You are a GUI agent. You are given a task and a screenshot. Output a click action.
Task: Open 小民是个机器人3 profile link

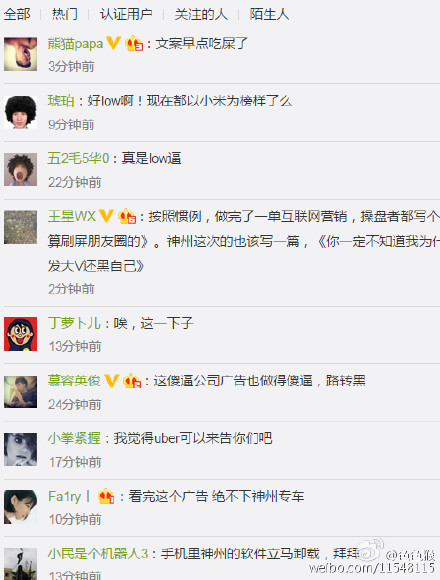pyautogui.click(x=98, y=554)
